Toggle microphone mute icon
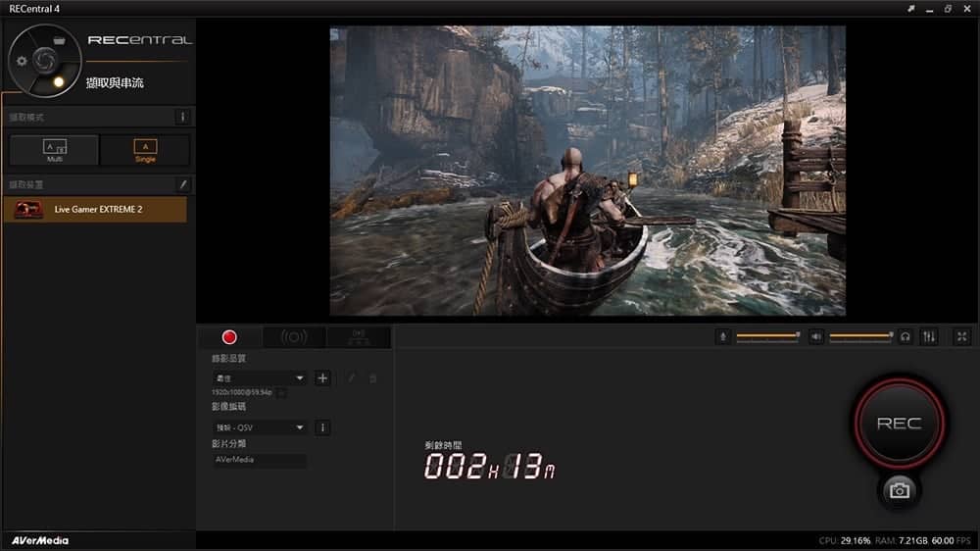The image size is (980, 551). [723, 337]
